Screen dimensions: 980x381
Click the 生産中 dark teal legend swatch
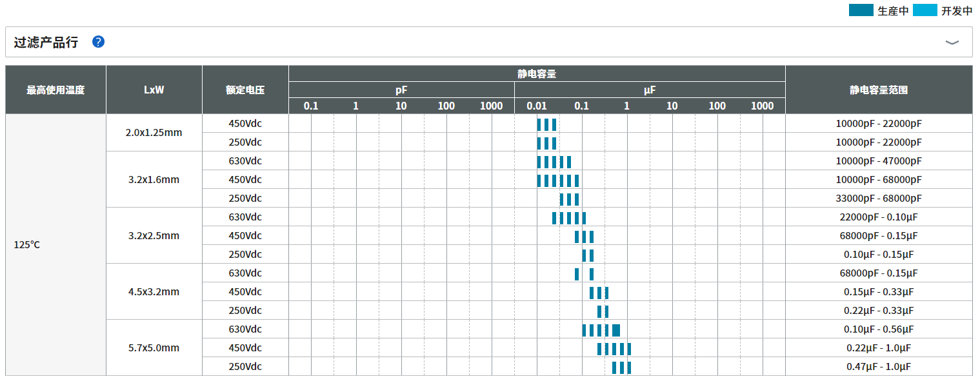[861, 10]
